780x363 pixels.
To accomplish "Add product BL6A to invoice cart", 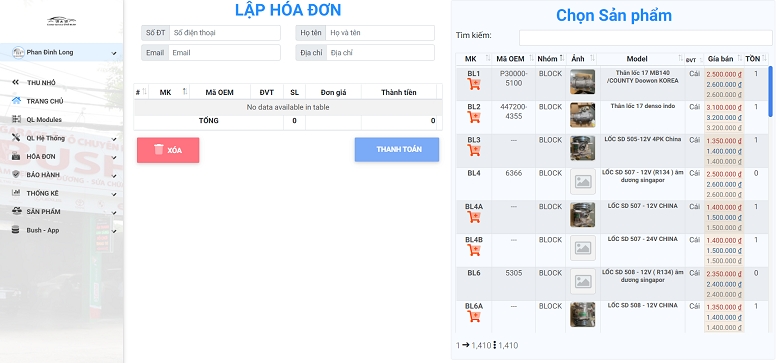I will click(474, 316).
